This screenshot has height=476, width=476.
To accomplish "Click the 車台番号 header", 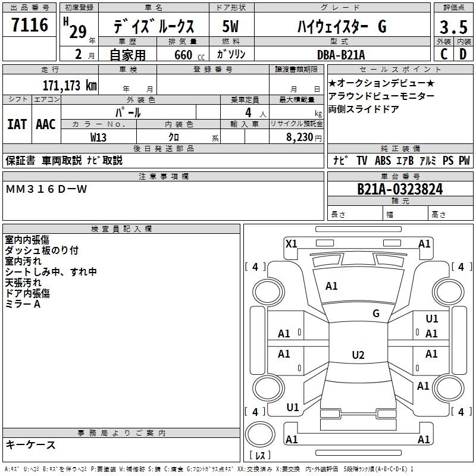I will (400, 176).
